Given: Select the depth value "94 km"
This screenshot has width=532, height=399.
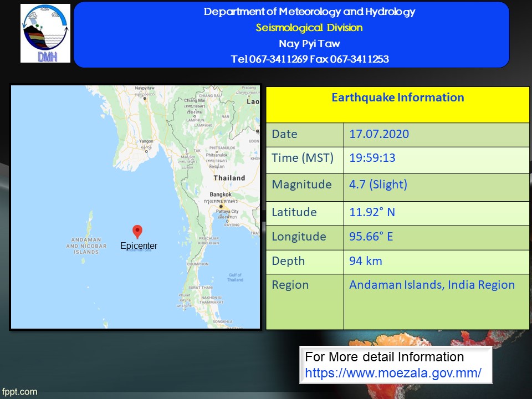Looking at the screenshot, I should click(366, 261).
